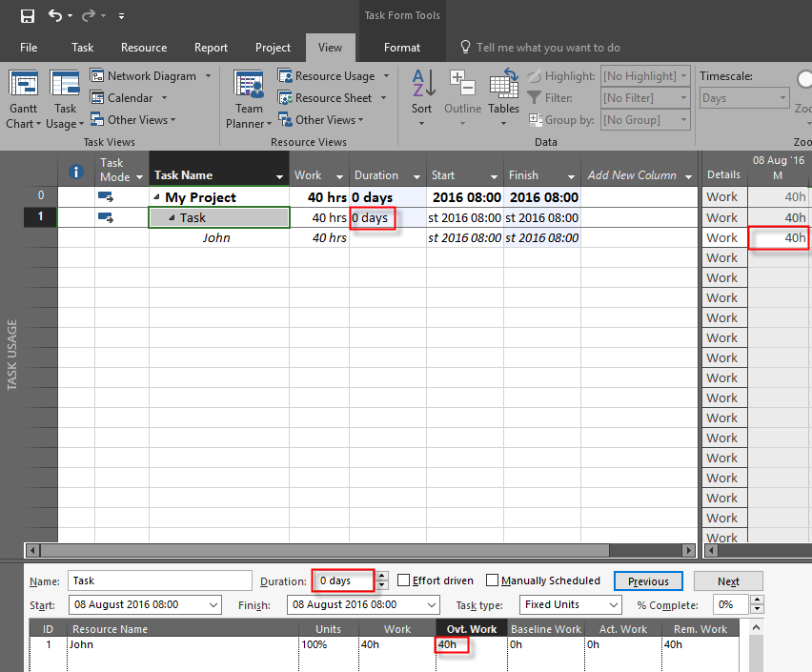The image size is (812, 672).
Task: Switch to the Resource ribbon tab
Action: coord(144,48)
